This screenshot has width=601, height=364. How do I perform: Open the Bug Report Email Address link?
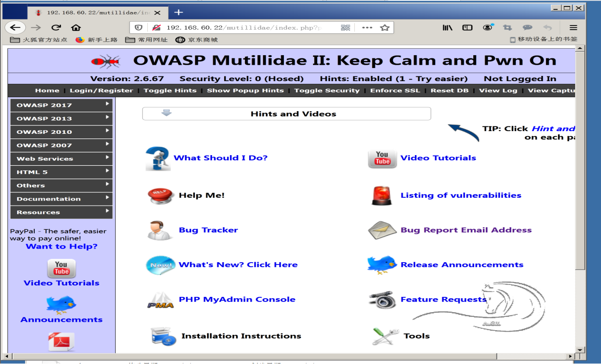point(466,230)
